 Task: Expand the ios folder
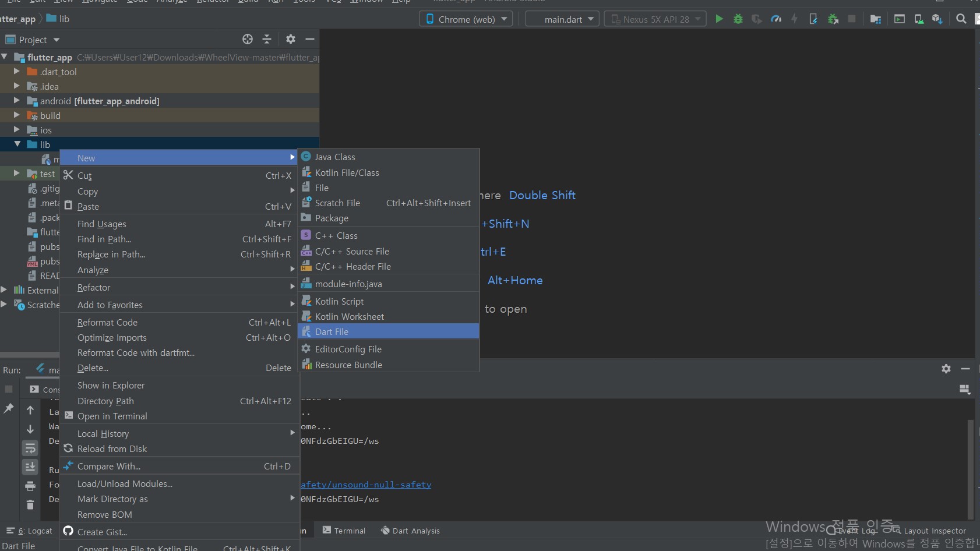pyautogui.click(x=17, y=130)
